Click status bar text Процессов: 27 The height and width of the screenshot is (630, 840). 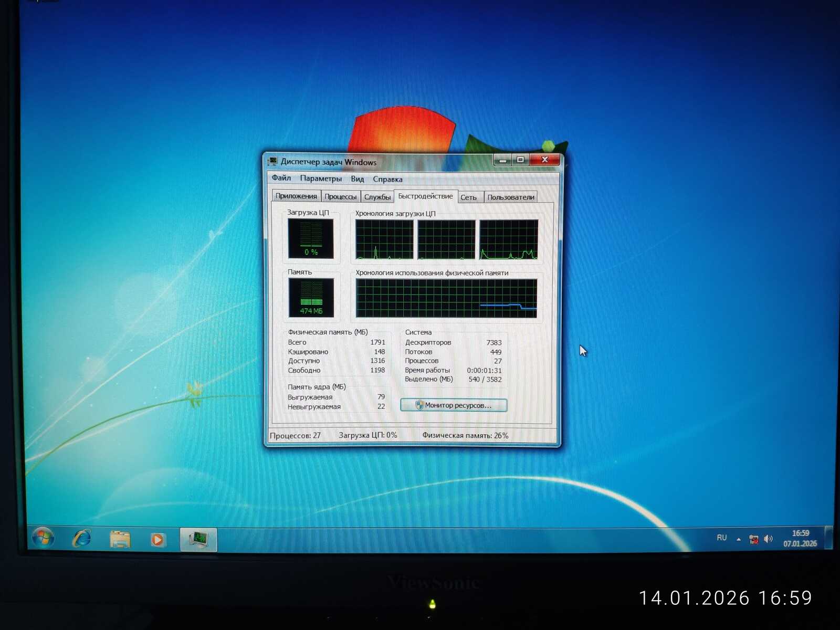pos(295,435)
